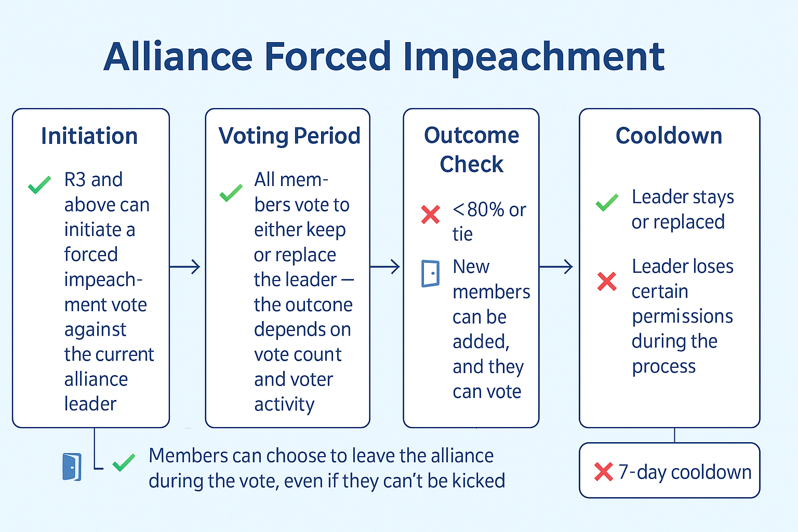This screenshot has height=532, width=798.
Task: Select the "Voting Period" heading
Action: 289,136
